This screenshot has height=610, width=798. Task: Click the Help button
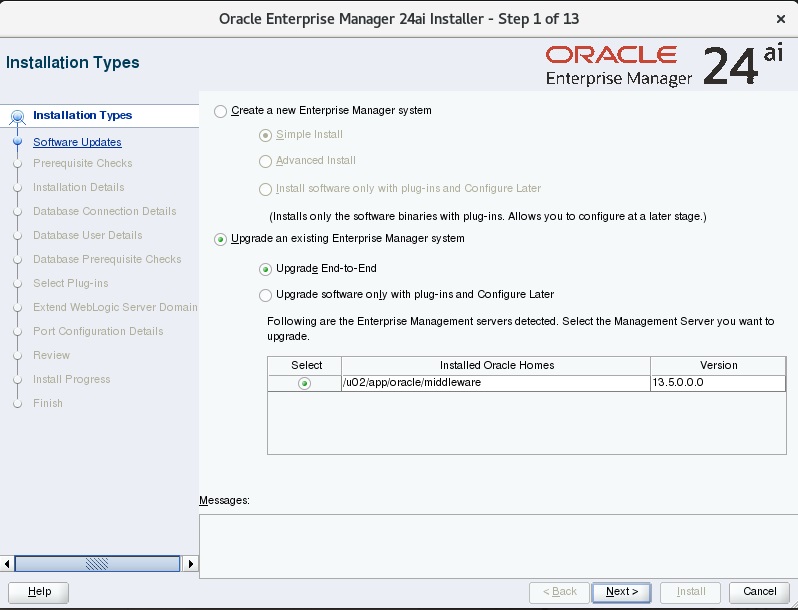pos(39,592)
